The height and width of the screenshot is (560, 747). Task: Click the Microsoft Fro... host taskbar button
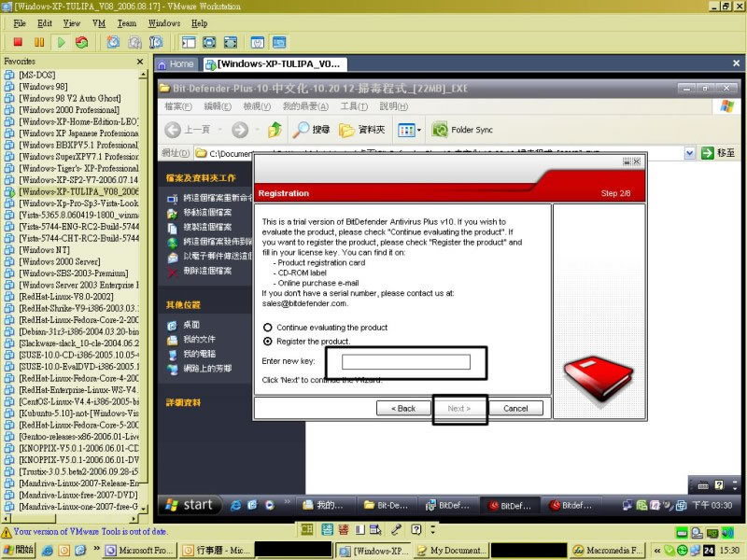coord(139,551)
